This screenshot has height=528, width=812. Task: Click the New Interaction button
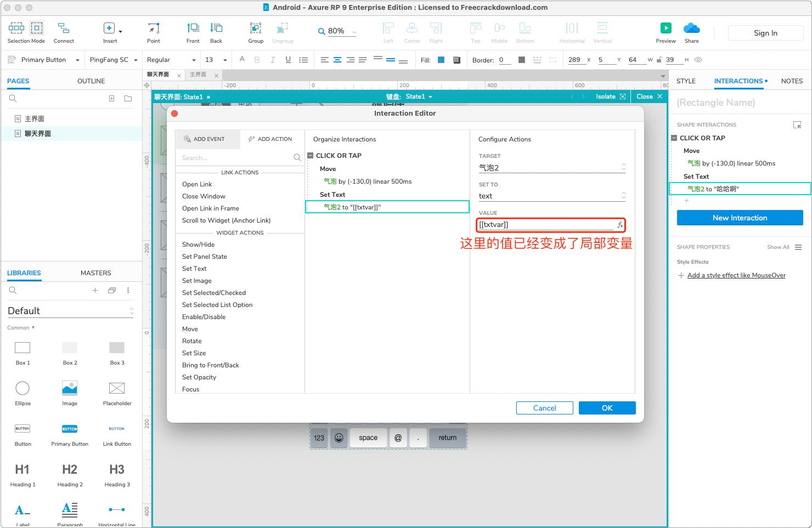pyautogui.click(x=740, y=218)
